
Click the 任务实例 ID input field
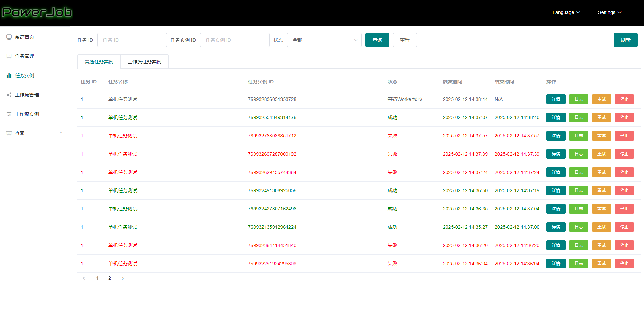click(x=235, y=40)
